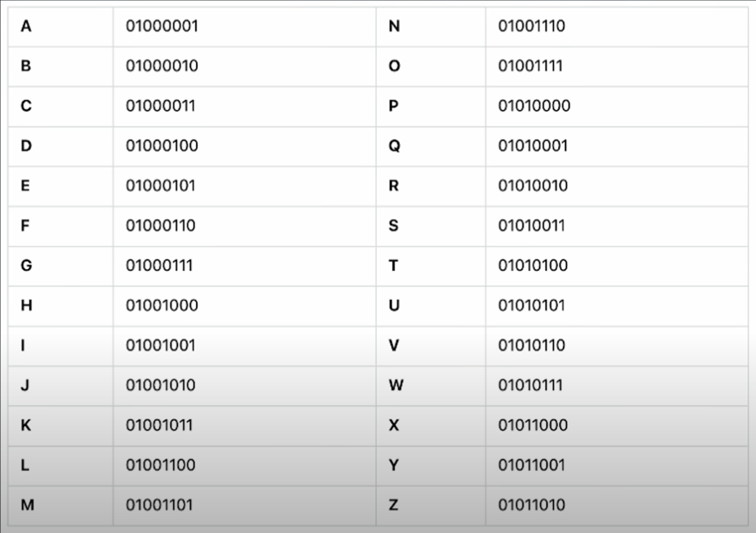This screenshot has height=533, width=756.
Task: Click the letter G cell
Action: 61,266
